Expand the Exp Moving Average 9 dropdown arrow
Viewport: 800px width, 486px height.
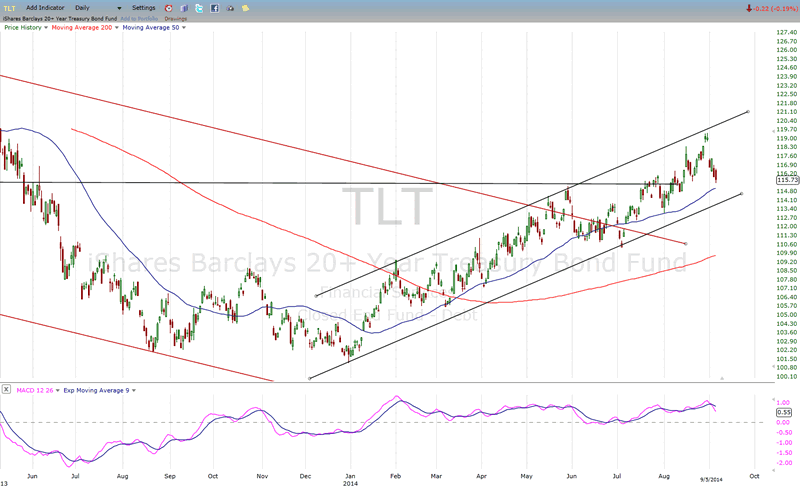click(x=134, y=391)
